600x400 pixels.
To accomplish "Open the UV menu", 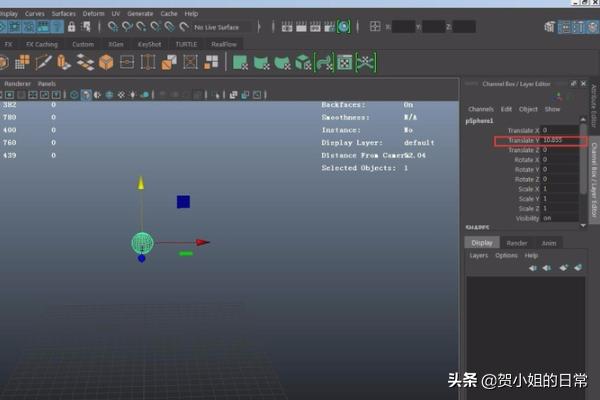I will pyautogui.click(x=116, y=14).
